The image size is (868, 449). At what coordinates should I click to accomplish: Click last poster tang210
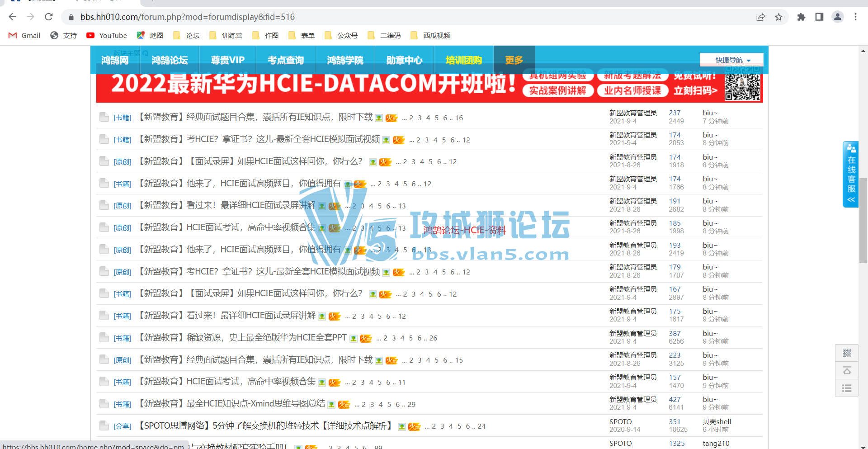716,444
